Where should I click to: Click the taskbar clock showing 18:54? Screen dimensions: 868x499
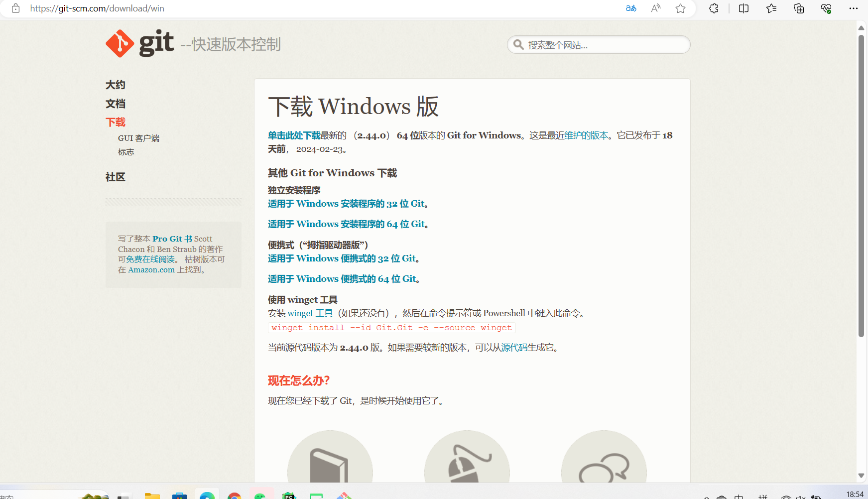click(855, 495)
